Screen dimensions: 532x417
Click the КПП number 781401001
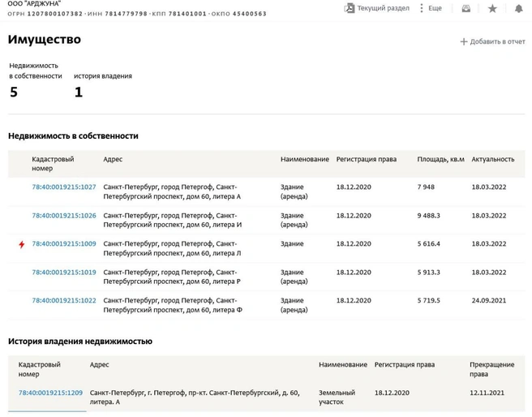(187, 14)
